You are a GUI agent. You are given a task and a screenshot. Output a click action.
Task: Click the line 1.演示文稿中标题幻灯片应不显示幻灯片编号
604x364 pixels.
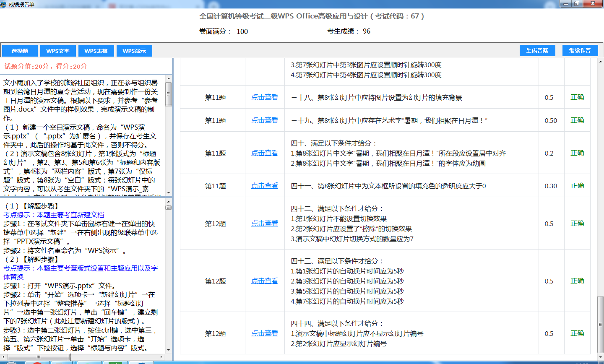[x=357, y=334]
